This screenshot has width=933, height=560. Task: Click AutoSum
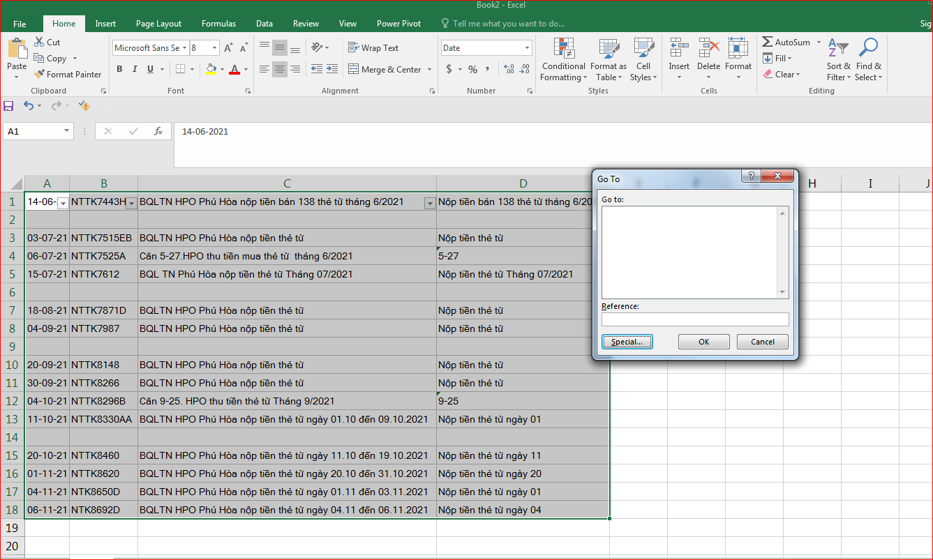(x=786, y=43)
